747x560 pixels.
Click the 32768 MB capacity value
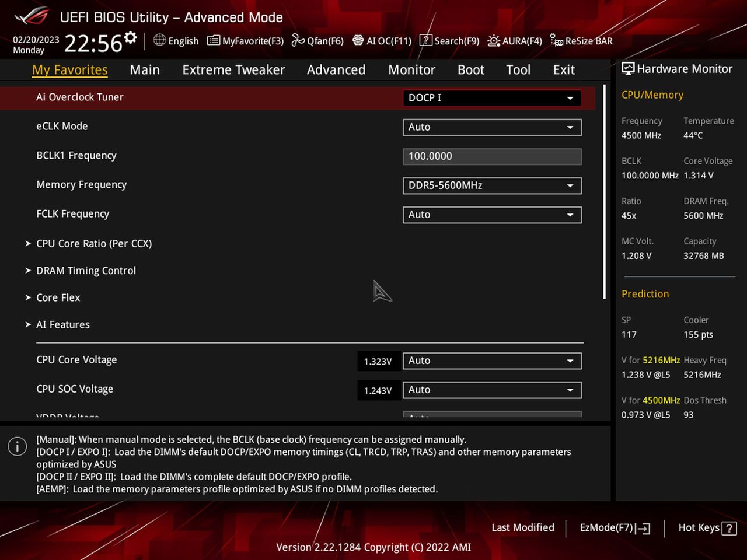(x=704, y=256)
